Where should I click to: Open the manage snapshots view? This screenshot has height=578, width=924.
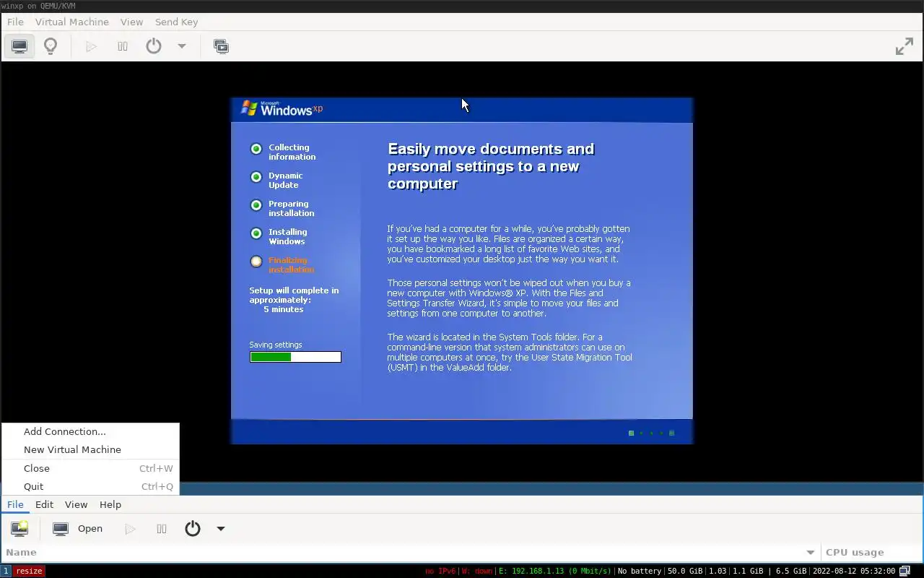pos(221,46)
